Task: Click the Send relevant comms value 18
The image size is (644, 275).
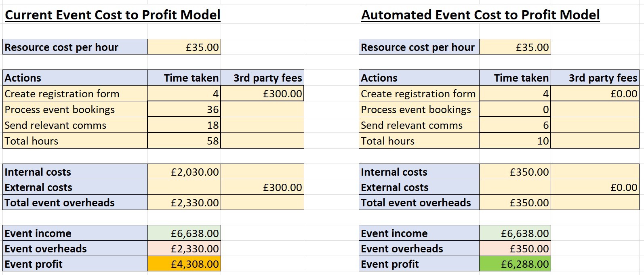Action: tap(184, 125)
